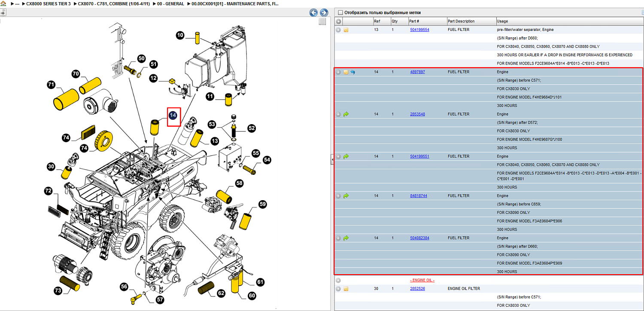Image resolution: width=644 pixels, height=311 pixels.
Task: Click the blue replacement arrow for part 4897897
Action: 352,72
